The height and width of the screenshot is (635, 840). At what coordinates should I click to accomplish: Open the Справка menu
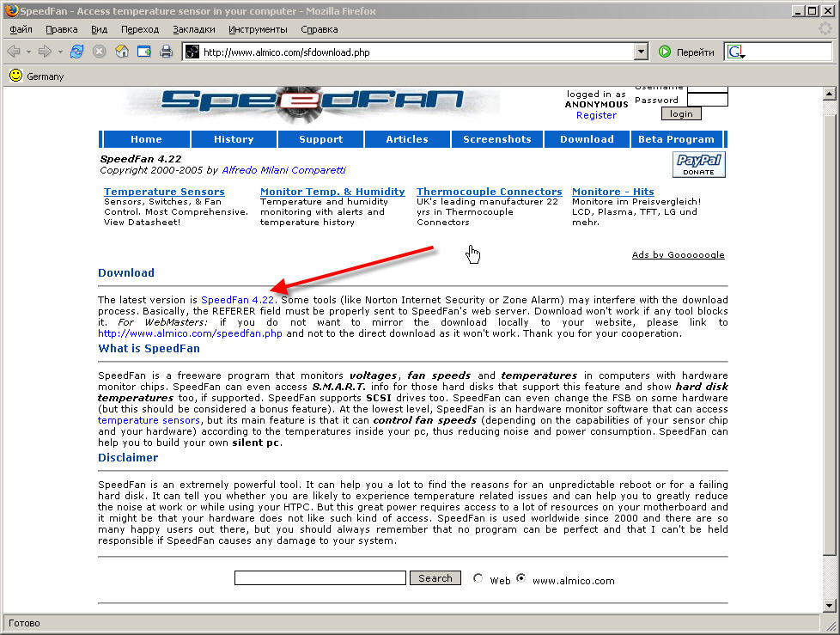[320, 29]
